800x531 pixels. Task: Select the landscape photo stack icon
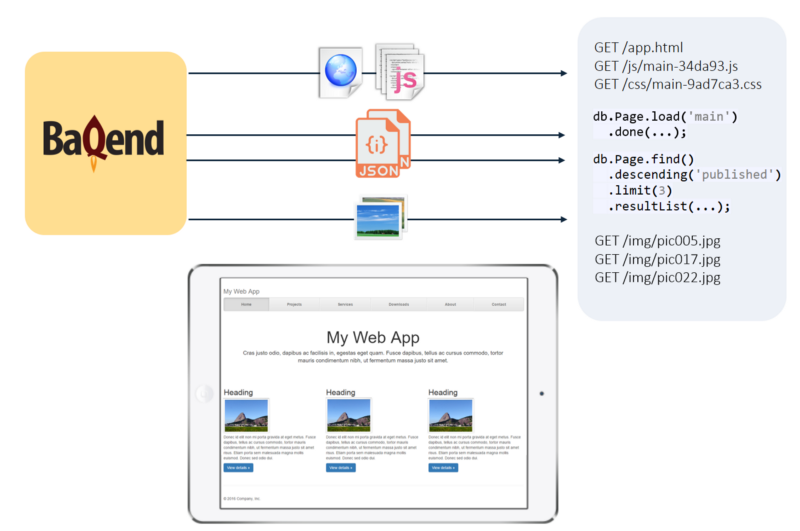(x=381, y=217)
